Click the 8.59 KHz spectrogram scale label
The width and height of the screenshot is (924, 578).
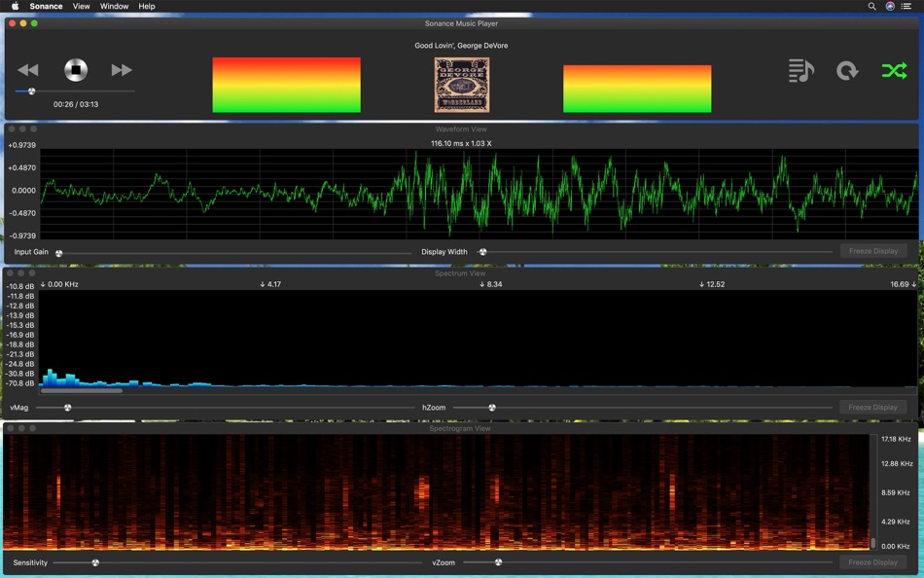897,492
